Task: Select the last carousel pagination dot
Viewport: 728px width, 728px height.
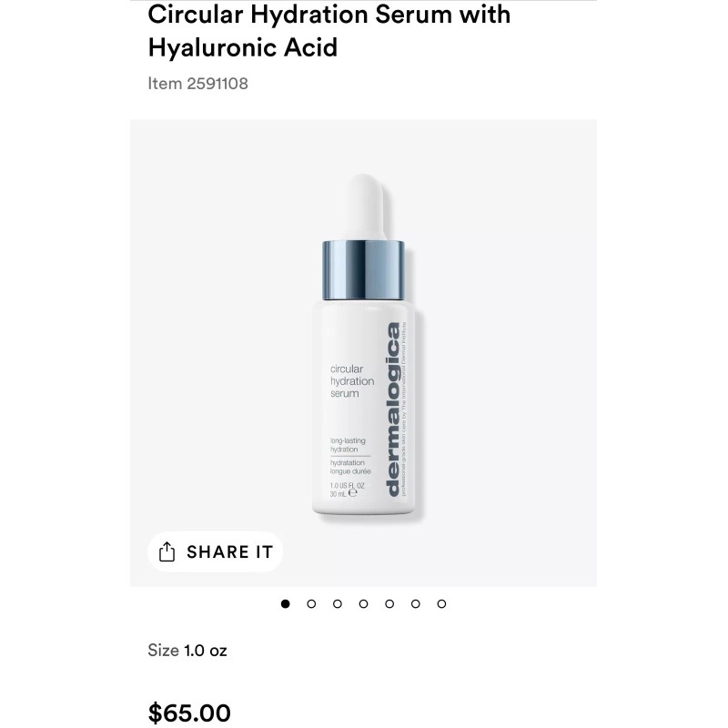Action: point(441,603)
